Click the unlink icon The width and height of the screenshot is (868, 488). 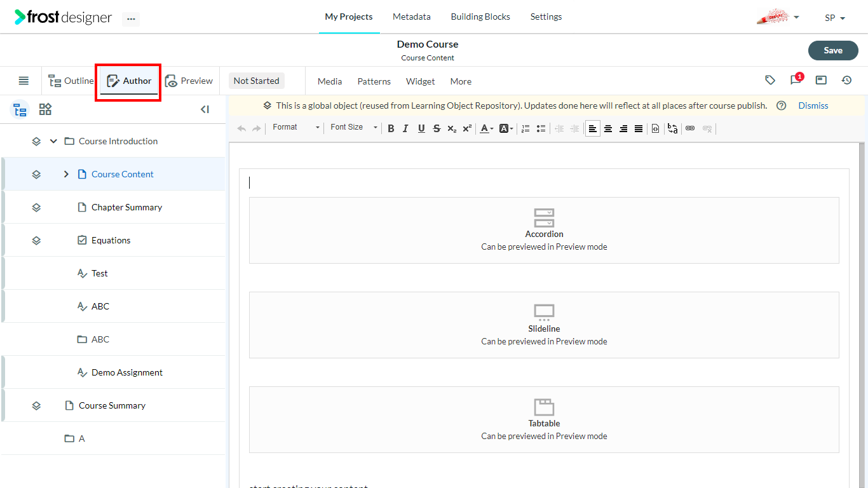pyautogui.click(x=707, y=128)
